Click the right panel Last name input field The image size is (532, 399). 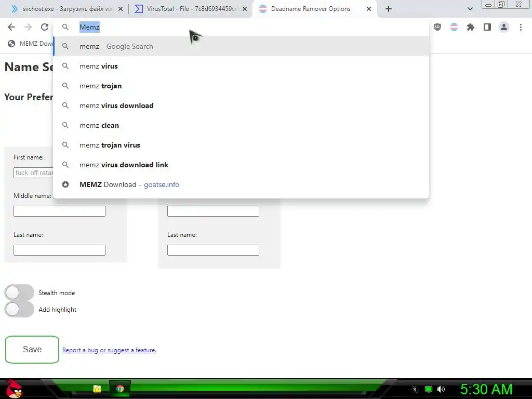coord(213,250)
